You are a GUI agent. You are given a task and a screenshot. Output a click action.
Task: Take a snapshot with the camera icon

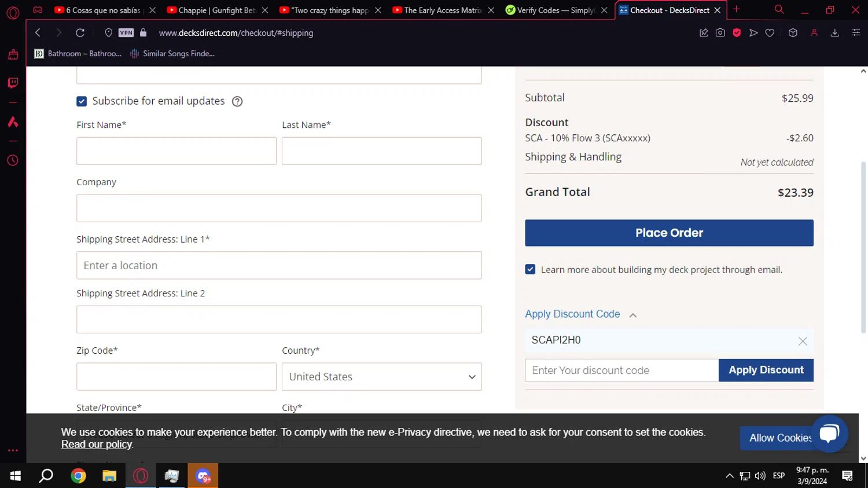[720, 33]
